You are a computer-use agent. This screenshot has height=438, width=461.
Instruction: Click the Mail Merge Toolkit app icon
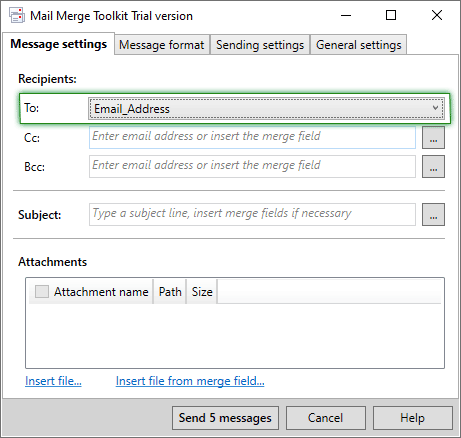click(x=17, y=16)
